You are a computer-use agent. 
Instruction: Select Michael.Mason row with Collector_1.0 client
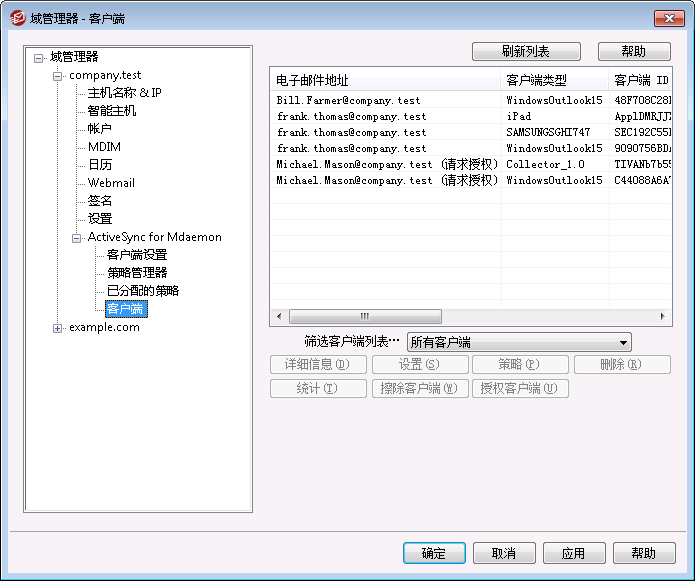pos(471,164)
